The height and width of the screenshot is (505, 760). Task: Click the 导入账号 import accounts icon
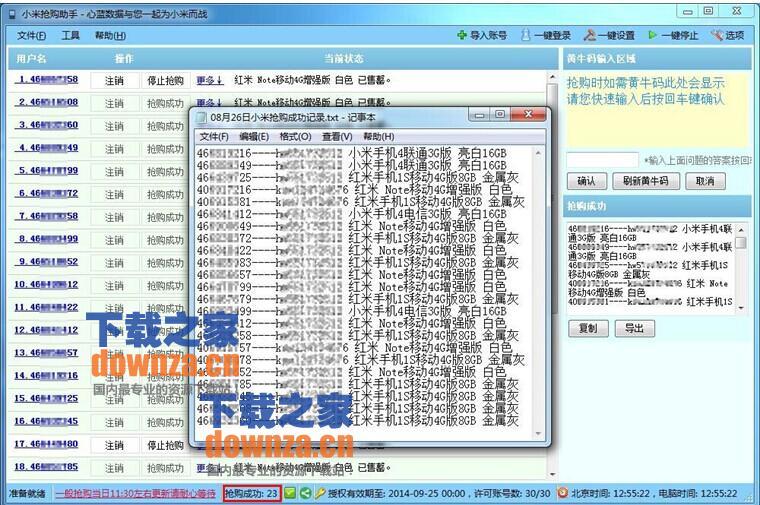coord(462,35)
